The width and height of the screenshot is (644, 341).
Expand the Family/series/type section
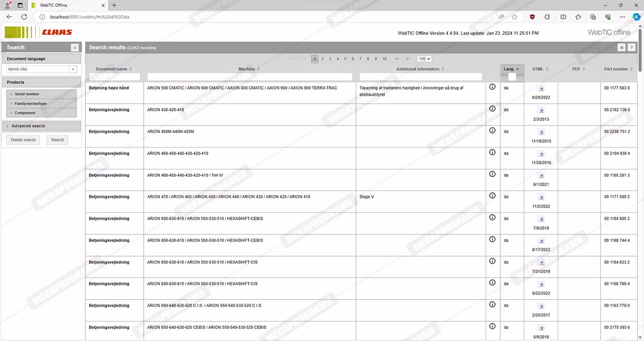pyautogui.click(x=30, y=104)
